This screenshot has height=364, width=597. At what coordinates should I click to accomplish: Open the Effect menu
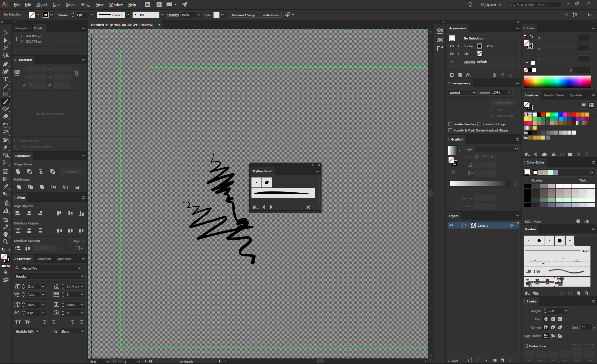[86, 5]
